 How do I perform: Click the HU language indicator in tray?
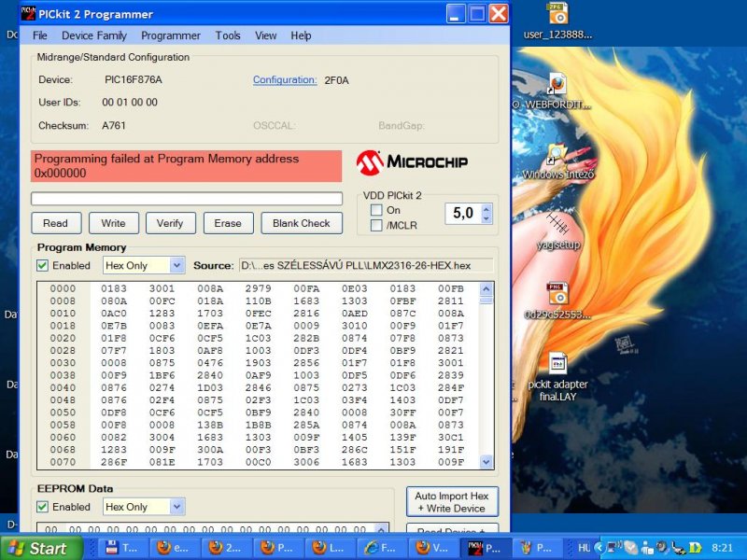pyautogui.click(x=585, y=548)
